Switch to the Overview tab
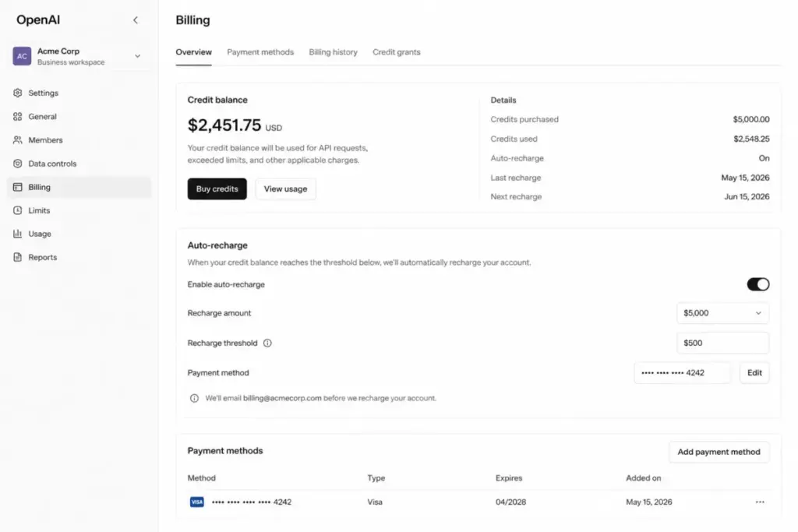 (193, 52)
